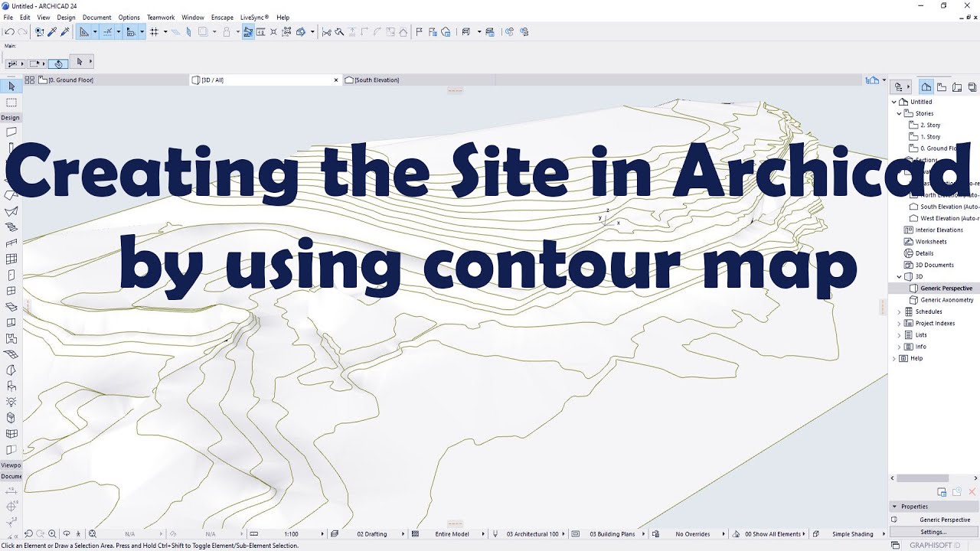Click the flag icon in toolbar
This screenshot has height=551, width=980.
(419, 32)
